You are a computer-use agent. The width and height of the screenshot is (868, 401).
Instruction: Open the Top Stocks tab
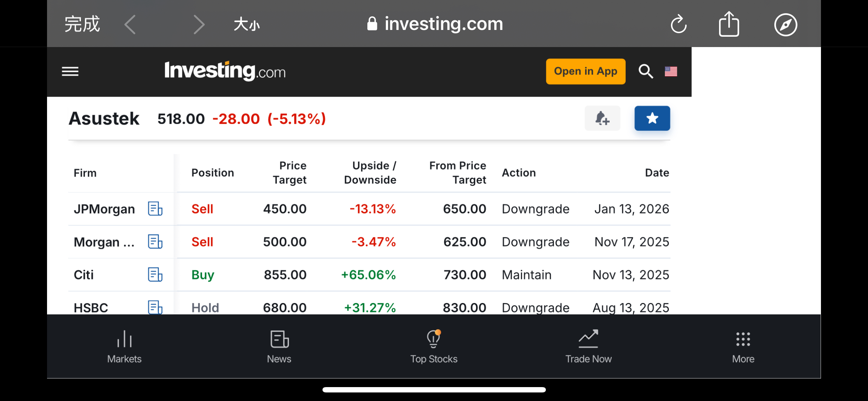coord(434,346)
